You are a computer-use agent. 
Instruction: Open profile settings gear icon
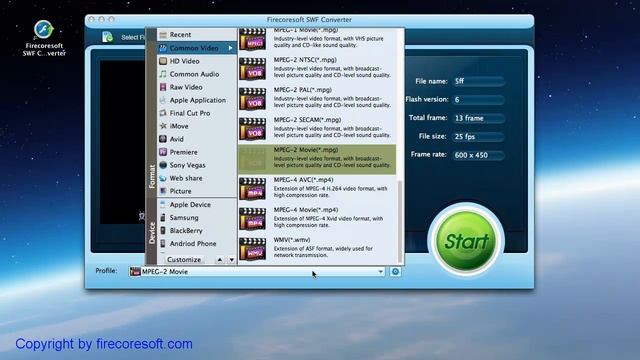click(x=395, y=271)
